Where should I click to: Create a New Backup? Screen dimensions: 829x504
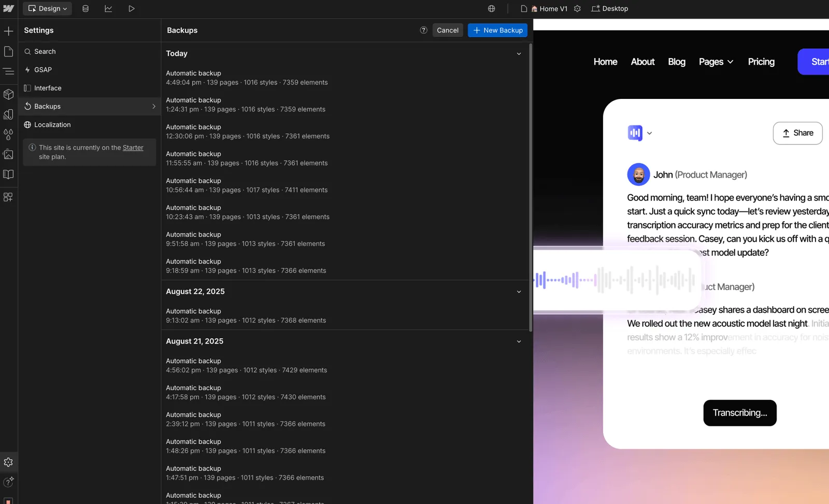point(497,30)
